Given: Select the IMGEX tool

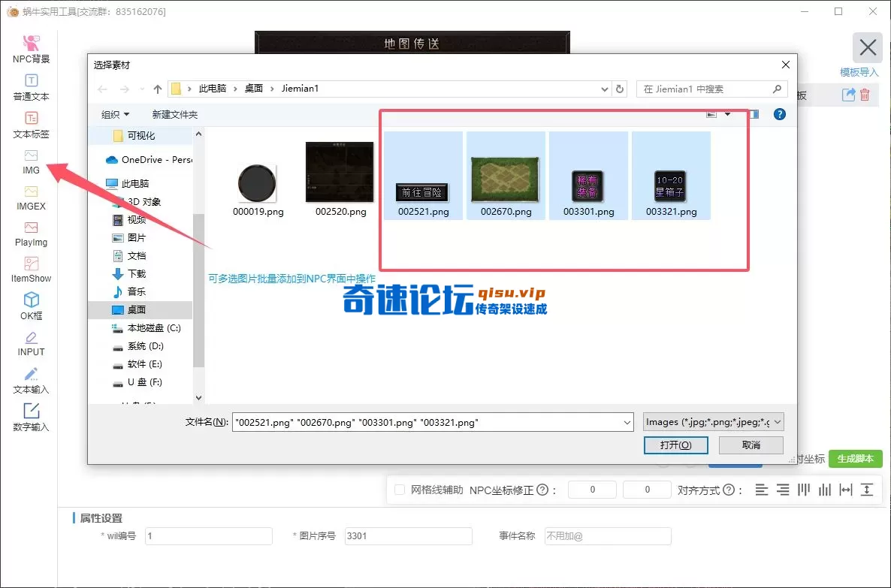Looking at the screenshot, I should pos(30,198).
